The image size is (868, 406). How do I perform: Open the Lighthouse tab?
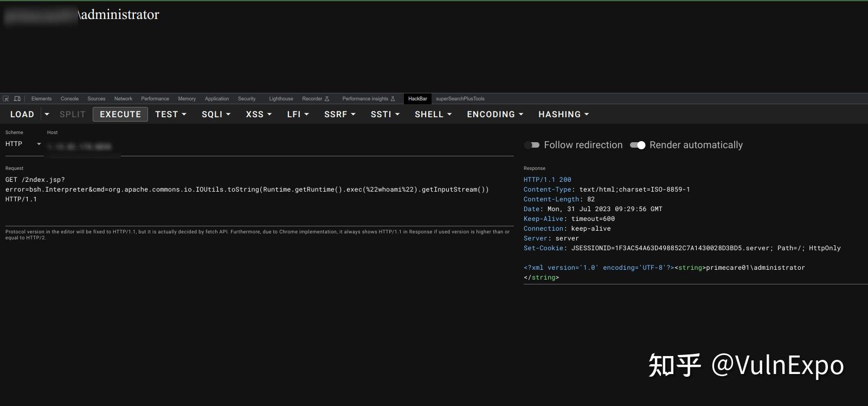click(281, 99)
